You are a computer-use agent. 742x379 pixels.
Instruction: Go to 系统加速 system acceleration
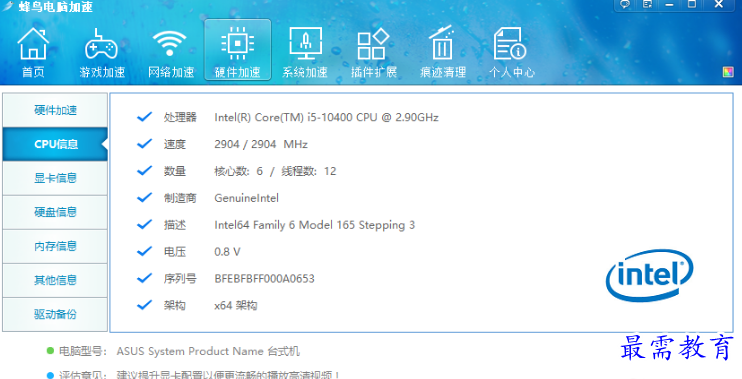(305, 52)
